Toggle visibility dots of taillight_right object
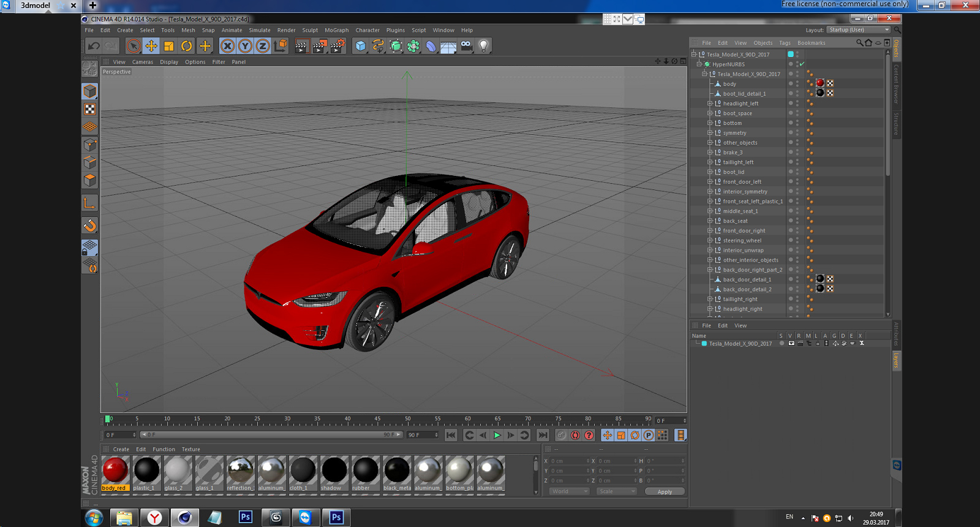This screenshot has height=527, width=980. tap(797, 299)
